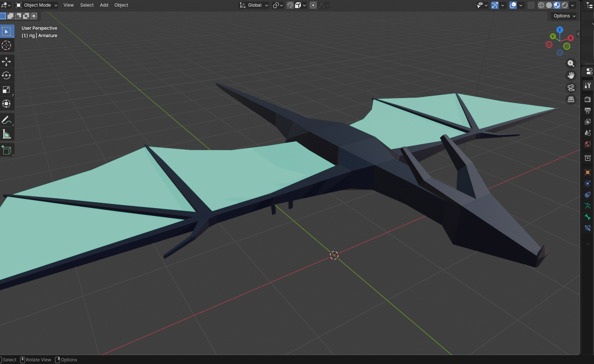Click the blue Z axis gizmo handle
The width and height of the screenshot is (594, 364).
coord(559,30)
